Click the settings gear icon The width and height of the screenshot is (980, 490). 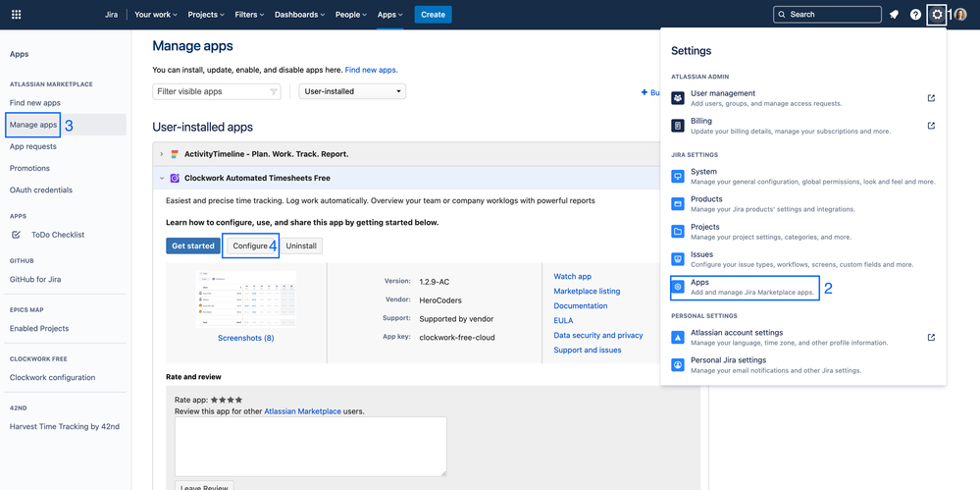click(936, 15)
